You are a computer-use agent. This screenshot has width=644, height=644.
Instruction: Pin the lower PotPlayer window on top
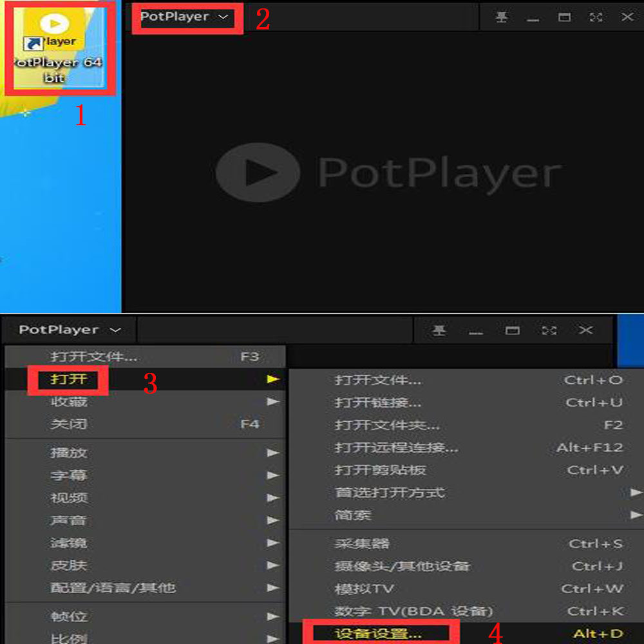(439, 330)
